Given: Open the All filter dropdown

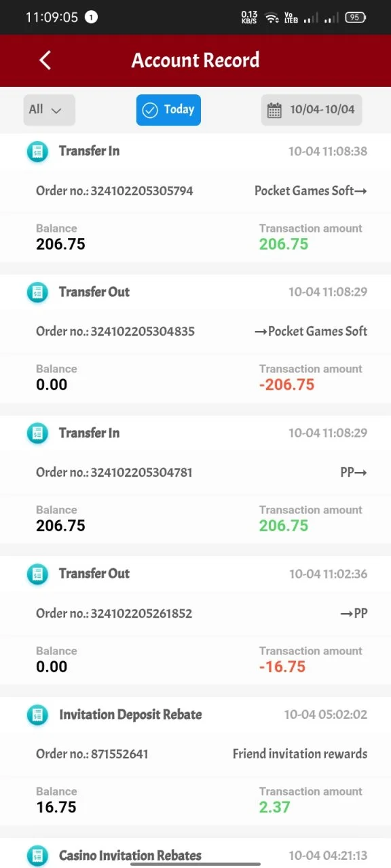Looking at the screenshot, I should point(49,110).
